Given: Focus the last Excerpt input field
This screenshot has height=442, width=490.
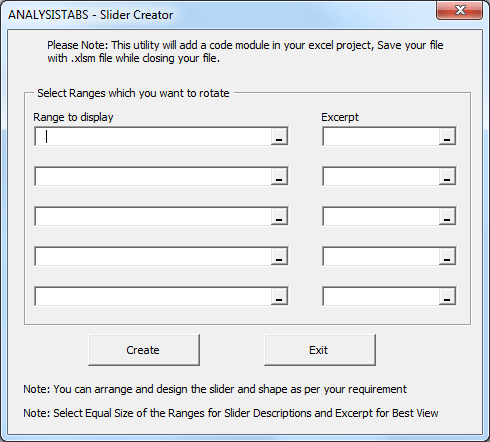Looking at the screenshot, I should click(x=381, y=296).
